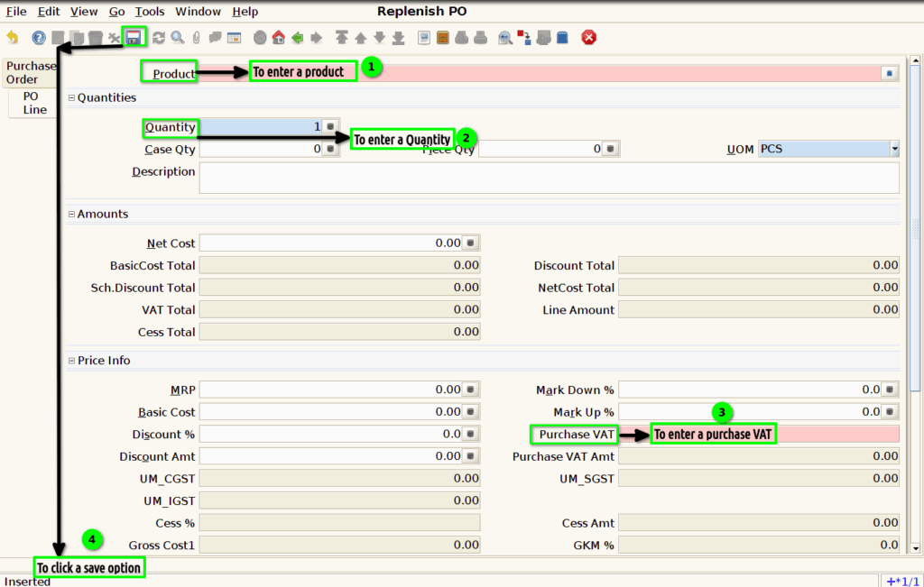Open the Window menu
This screenshot has height=587, width=924.
pos(198,11)
